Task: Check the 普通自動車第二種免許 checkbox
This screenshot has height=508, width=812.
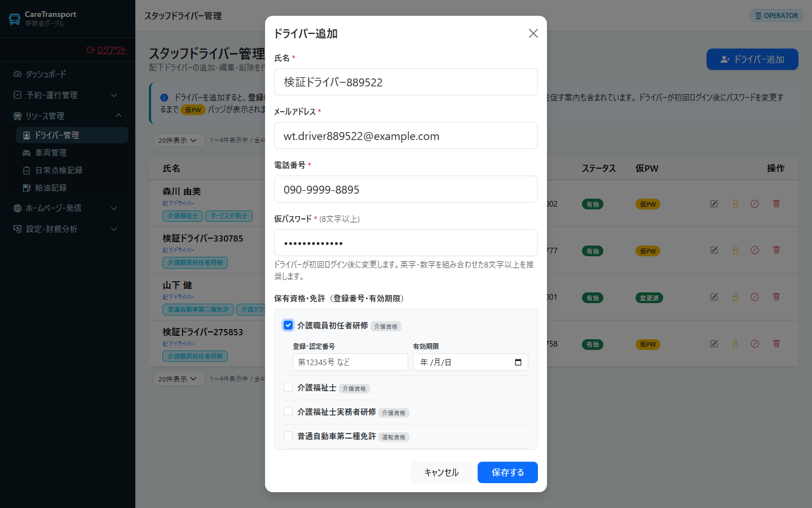Action: click(288, 436)
